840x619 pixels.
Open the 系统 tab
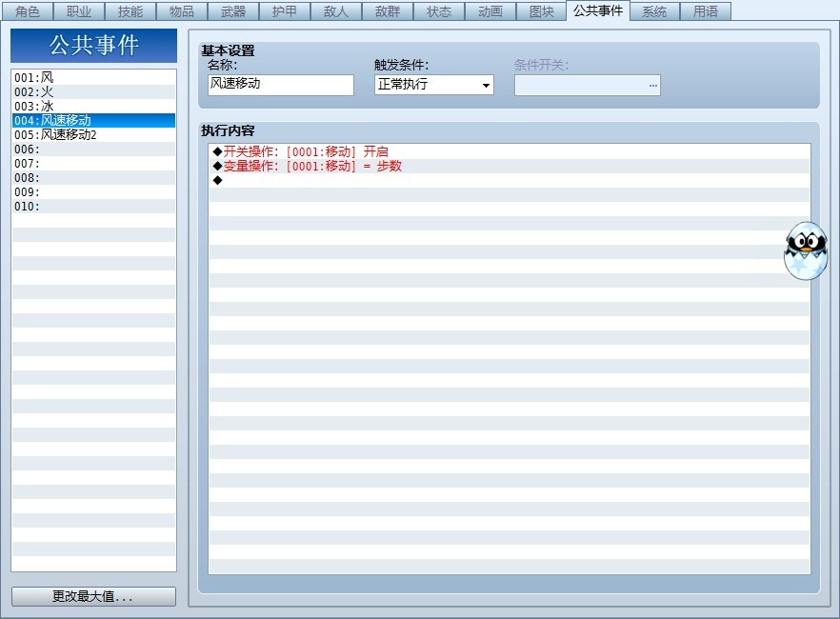tap(654, 11)
